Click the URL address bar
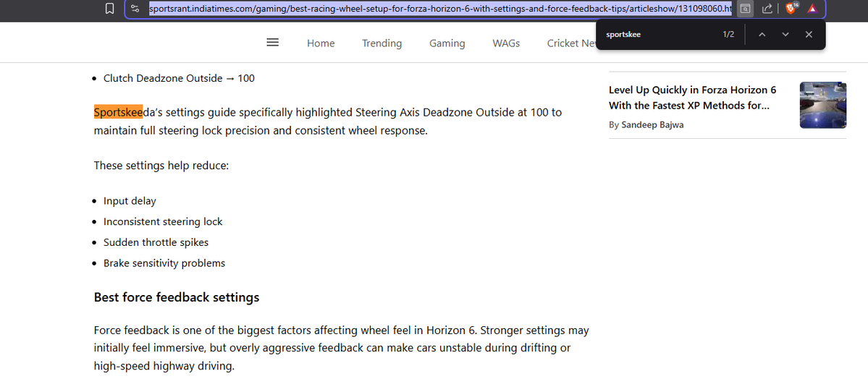The height and width of the screenshot is (384, 868). tap(440, 8)
